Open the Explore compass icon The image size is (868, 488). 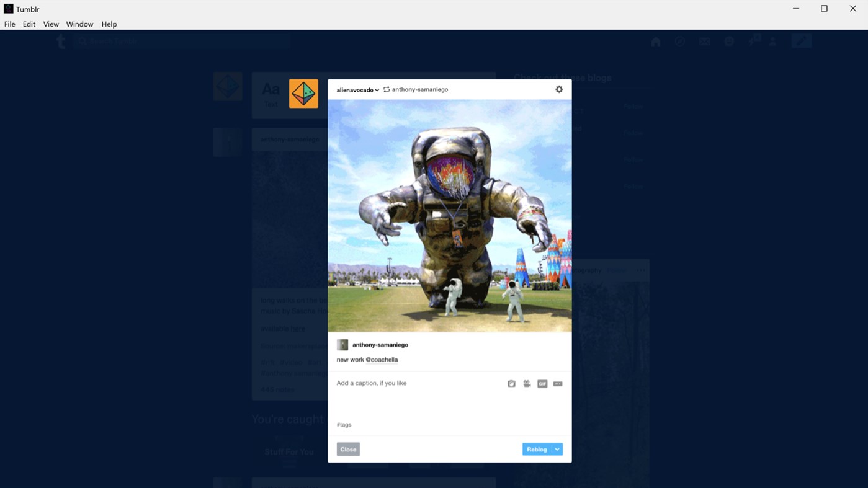[680, 41]
